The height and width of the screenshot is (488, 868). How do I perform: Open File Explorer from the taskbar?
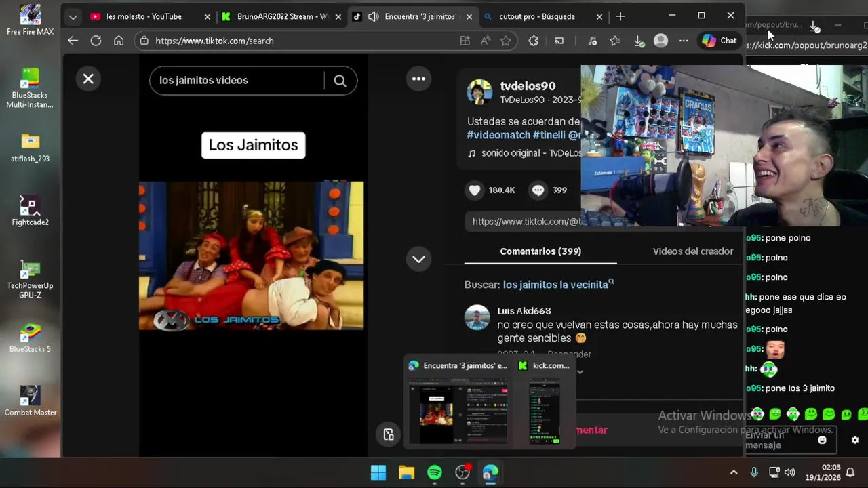[406, 472]
